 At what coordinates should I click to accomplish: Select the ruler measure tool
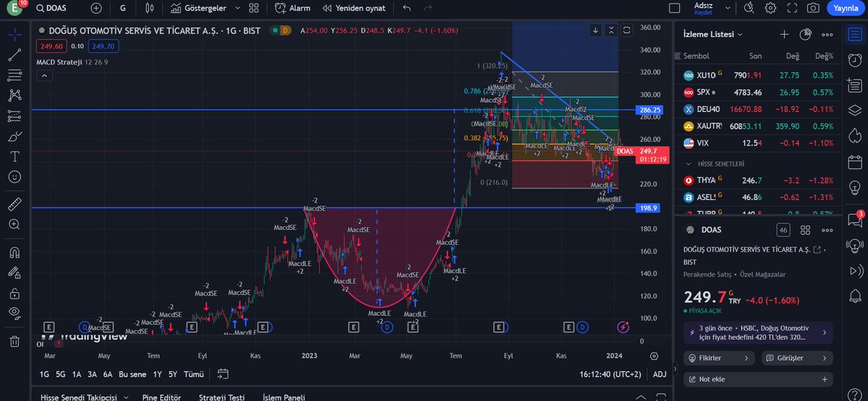(14, 204)
